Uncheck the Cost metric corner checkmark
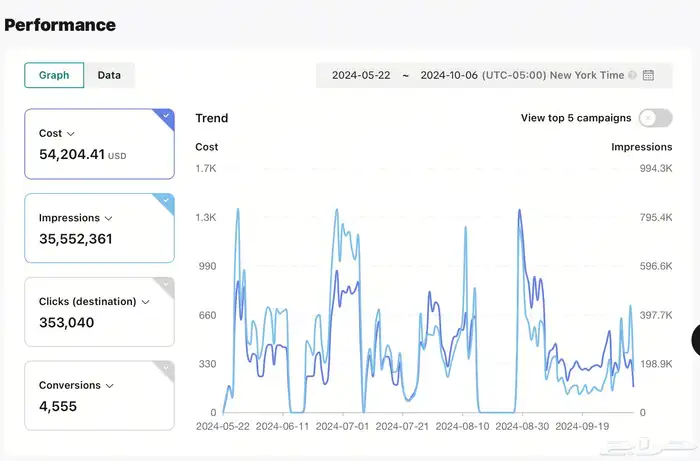 (167, 116)
